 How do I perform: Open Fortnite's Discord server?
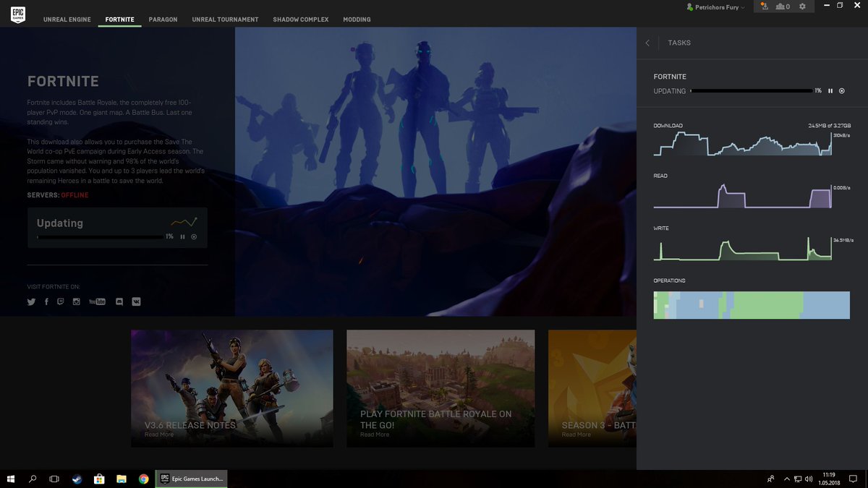(x=119, y=301)
